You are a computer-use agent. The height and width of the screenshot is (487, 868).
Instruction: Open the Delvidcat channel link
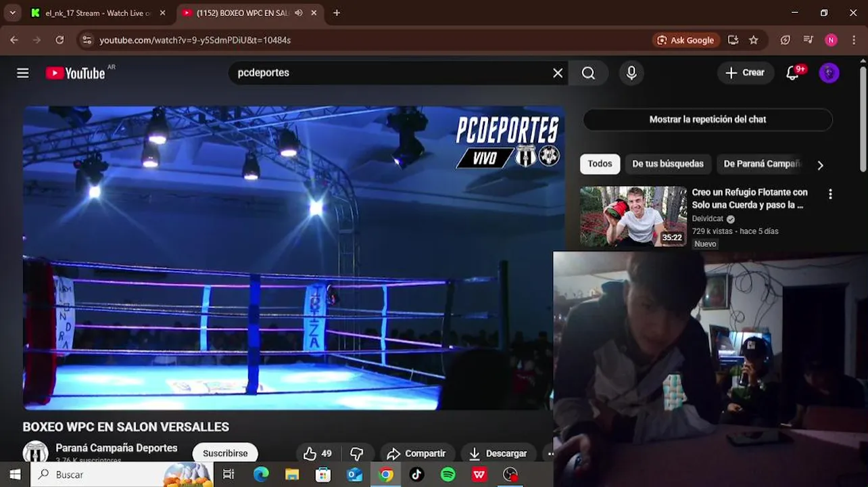pyautogui.click(x=708, y=219)
